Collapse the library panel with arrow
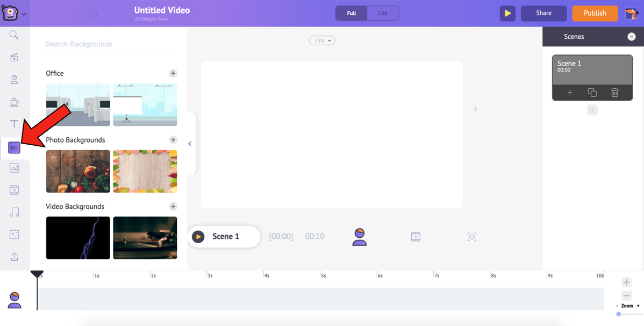Image resolution: width=644 pixels, height=326 pixels. point(190,144)
